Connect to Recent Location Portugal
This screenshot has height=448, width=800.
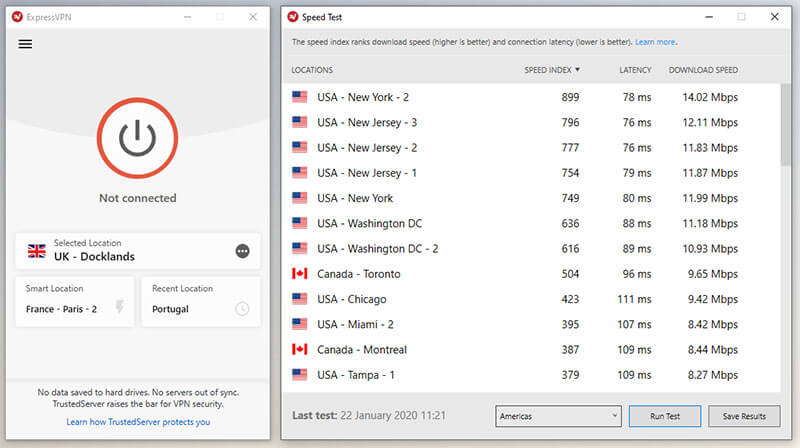201,302
